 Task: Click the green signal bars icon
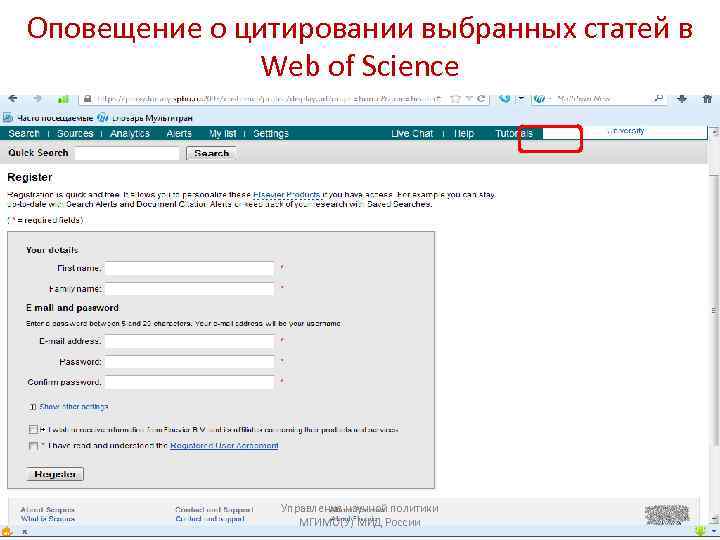63,99
